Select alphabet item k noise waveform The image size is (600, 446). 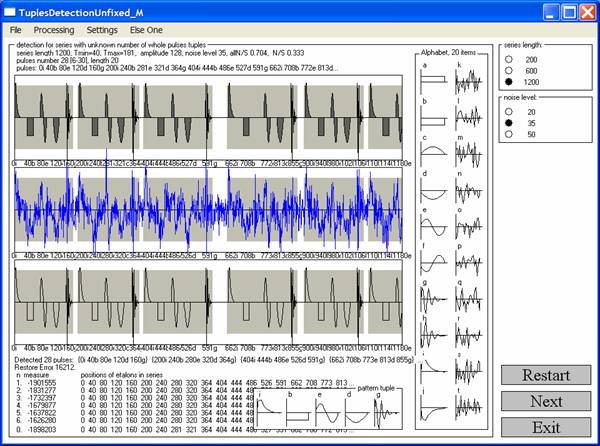pos(468,81)
